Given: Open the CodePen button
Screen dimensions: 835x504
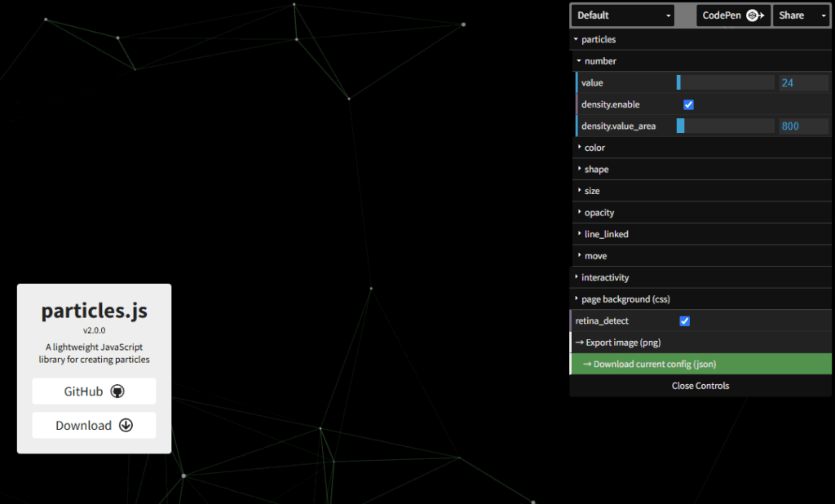Looking at the screenshot, I should tap(733, 15).
